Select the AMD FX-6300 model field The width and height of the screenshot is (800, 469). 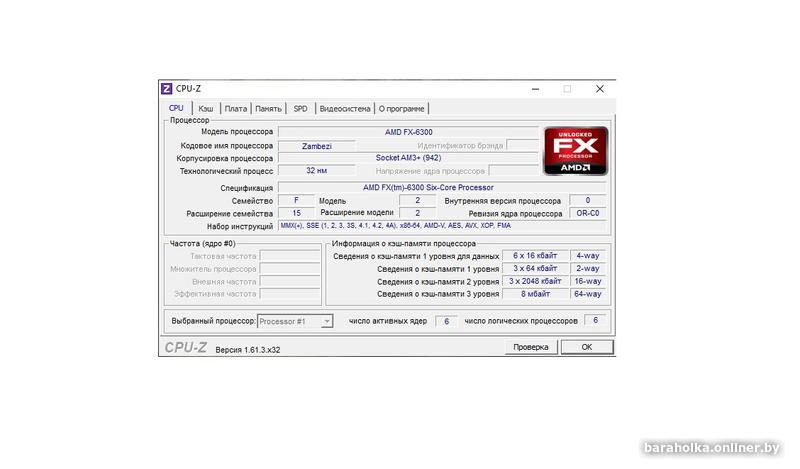click(408, 132)
